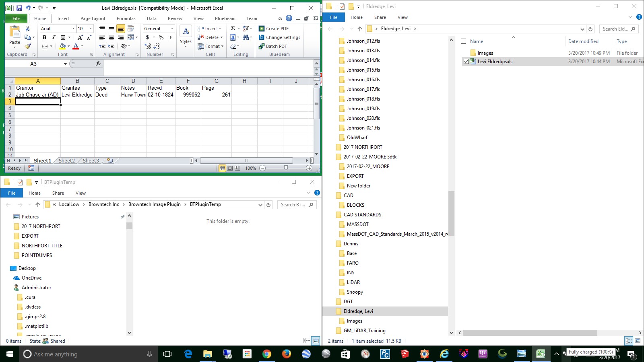Image resolution: width=644 pixels, height=362 pixels.
Task: Click the Sort & Filter icon
Action: coord(246,28)
